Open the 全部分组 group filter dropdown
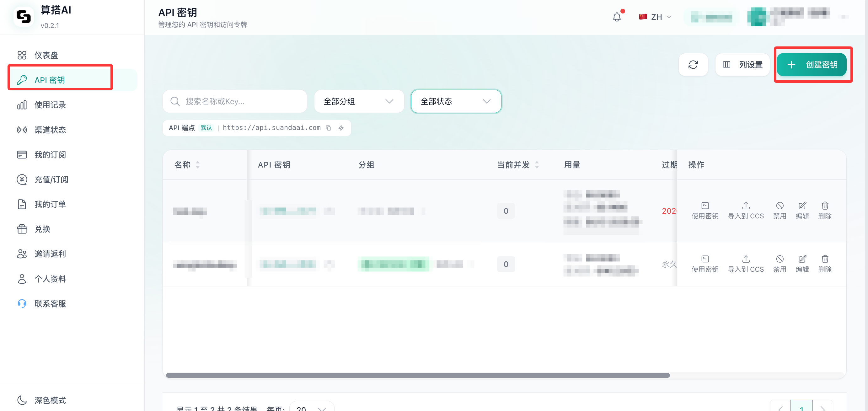868x411 pixels. [x=359, y=101]
